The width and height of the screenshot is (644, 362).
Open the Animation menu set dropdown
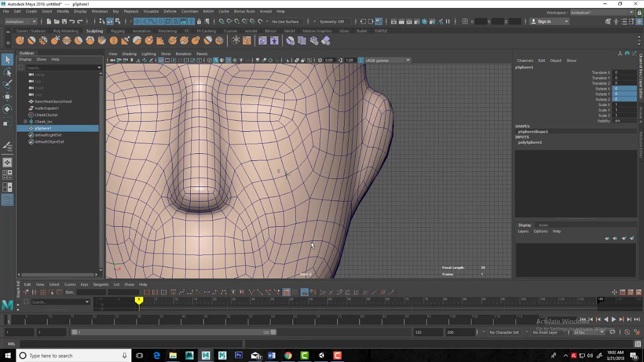(x=20, y=22)
